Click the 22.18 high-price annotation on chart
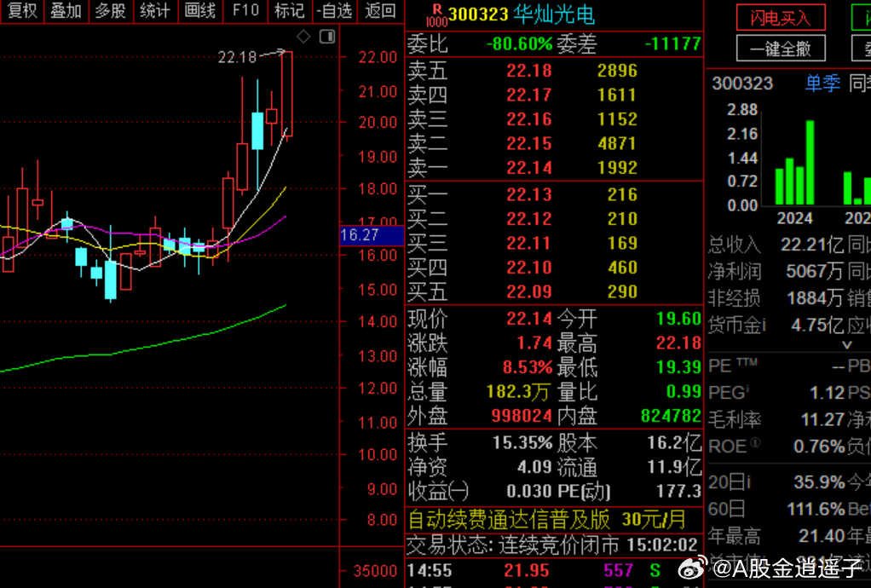The height and width of the screenshot is (588, 871). click(237, 57)
